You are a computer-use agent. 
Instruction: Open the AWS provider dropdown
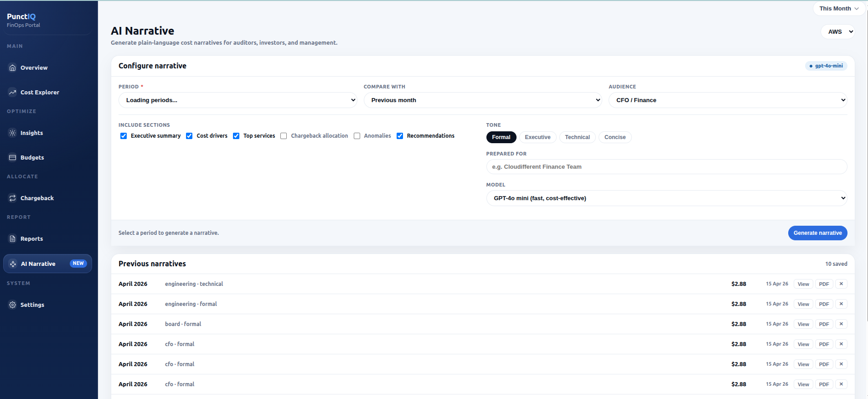(x=838, y=32)
